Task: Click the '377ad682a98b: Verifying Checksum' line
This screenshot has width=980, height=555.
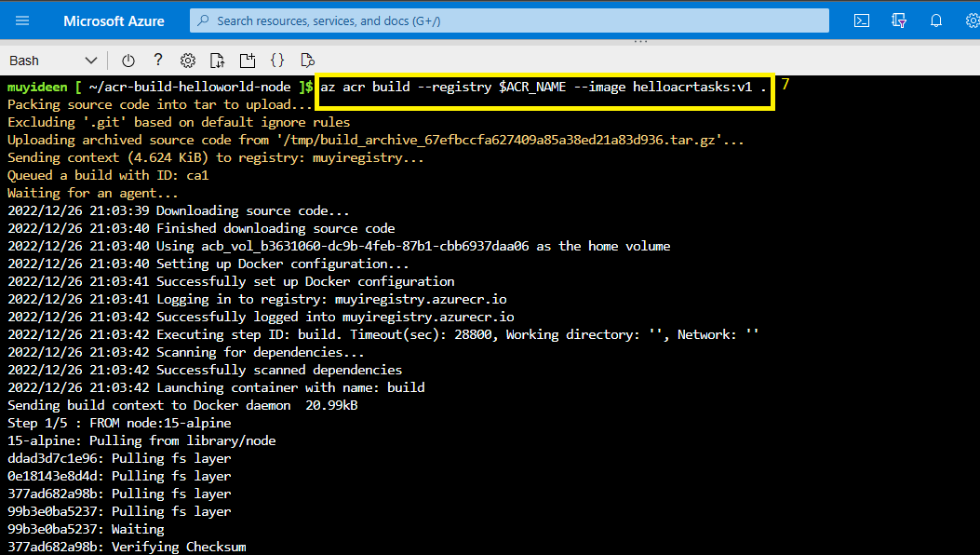Action: (x=127, y=547)
